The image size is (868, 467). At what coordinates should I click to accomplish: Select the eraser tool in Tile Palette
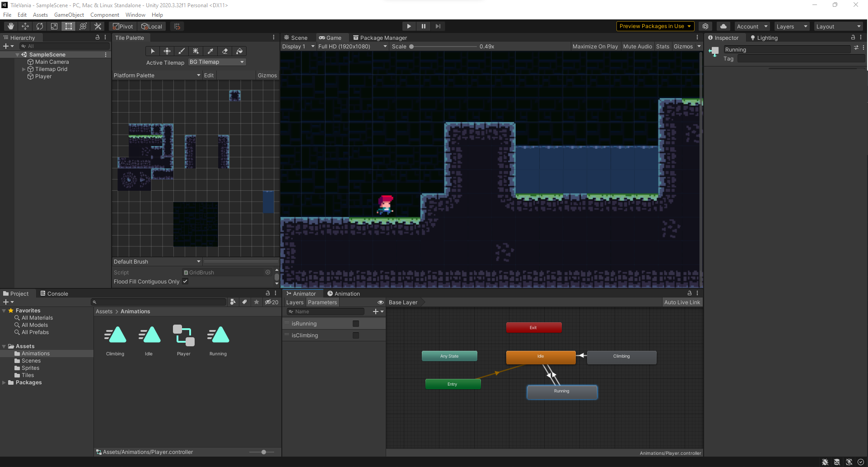point(225,51)
